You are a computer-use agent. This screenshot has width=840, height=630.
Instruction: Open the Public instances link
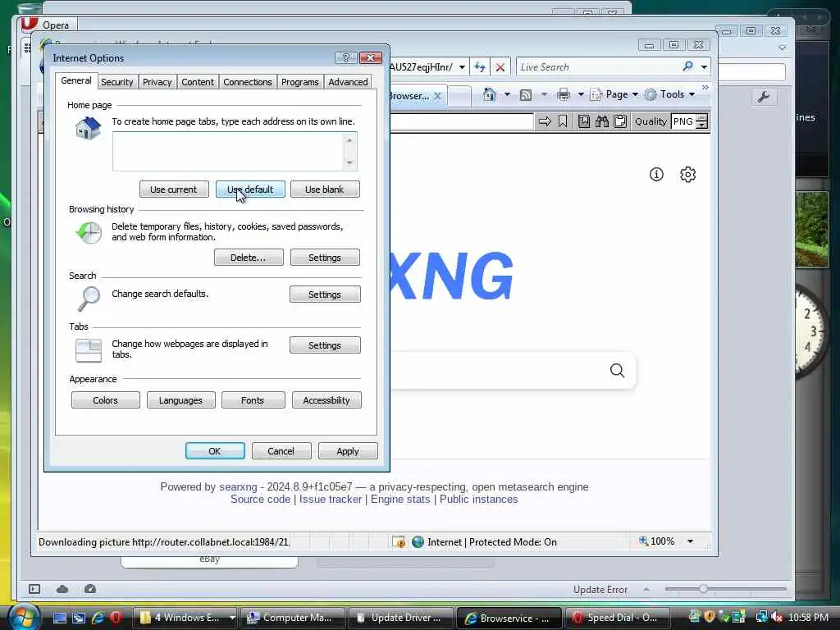(x=479, y=500)
